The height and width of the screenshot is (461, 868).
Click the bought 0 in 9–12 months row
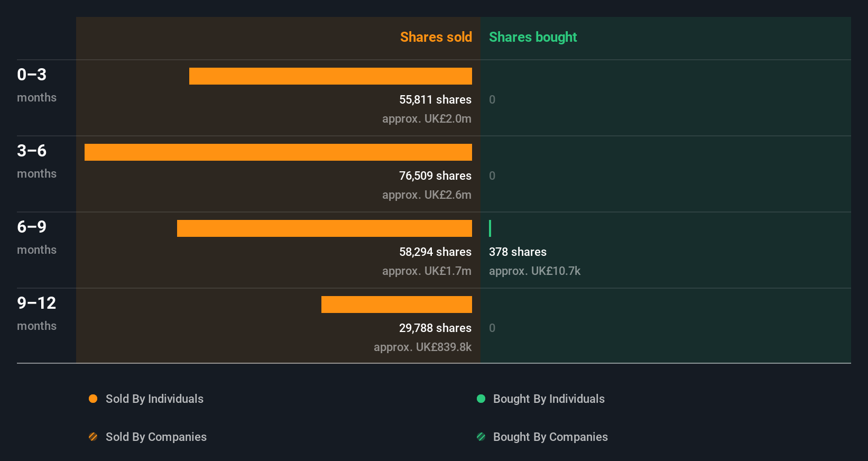pyautogui.click(x=492, y=328)
